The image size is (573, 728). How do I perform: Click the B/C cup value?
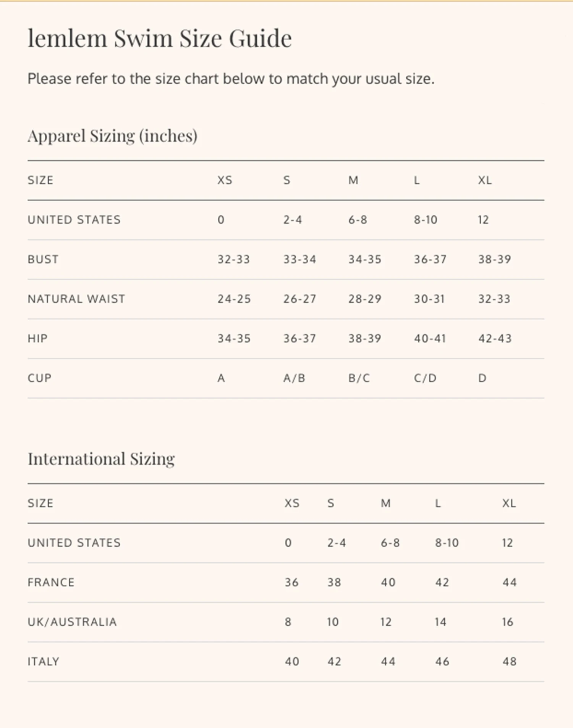359,378
